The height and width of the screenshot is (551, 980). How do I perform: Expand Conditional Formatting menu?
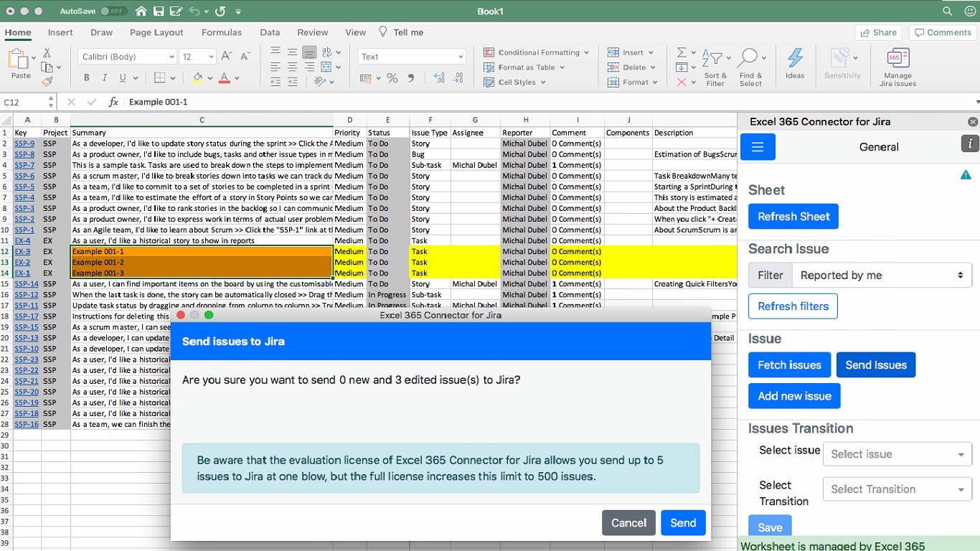click(x=536, y=52)
